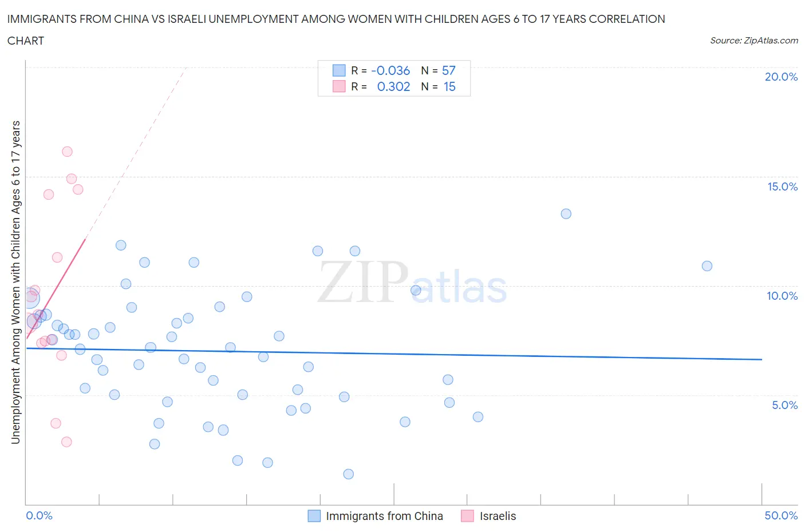Click the pink swatch beside R = 0.302

coord(339,86)
